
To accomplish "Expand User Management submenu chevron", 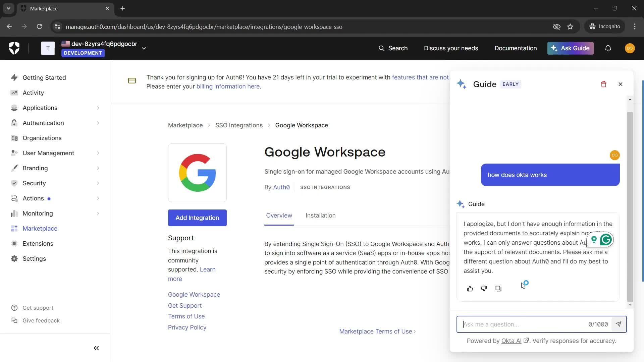I will point(98,153).
